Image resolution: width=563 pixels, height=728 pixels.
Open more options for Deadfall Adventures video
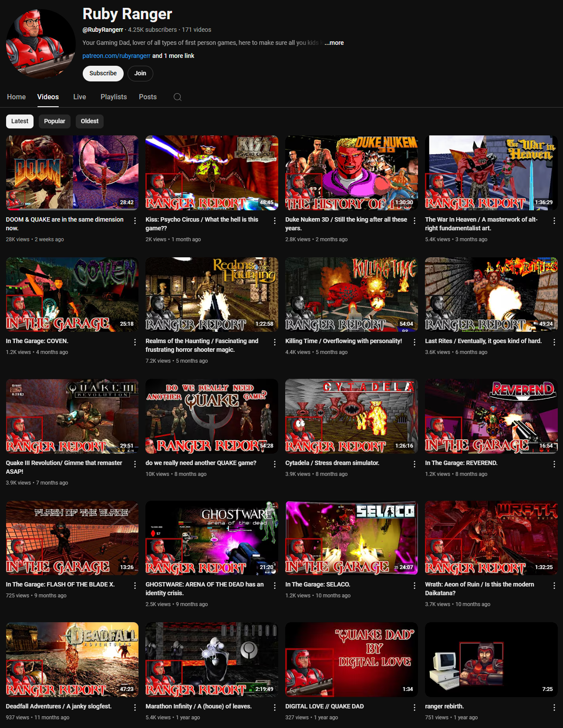(x=135, y=708)
